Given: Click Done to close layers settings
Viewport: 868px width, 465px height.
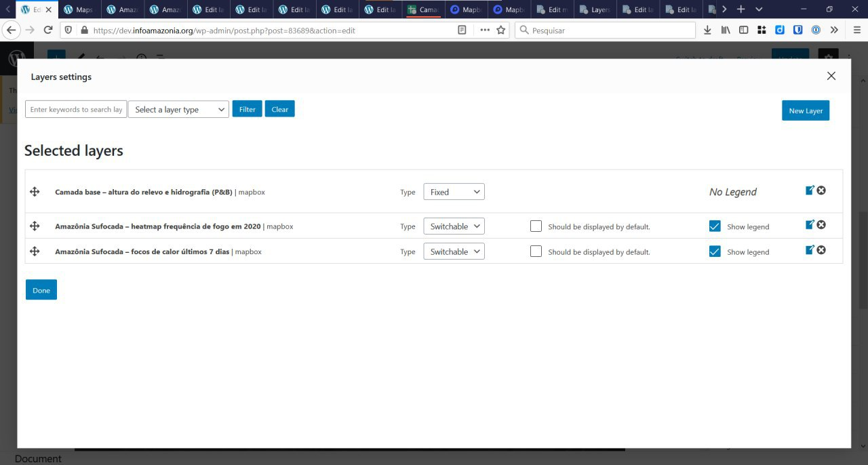Looking at the screenshot, I should [41, 289].
